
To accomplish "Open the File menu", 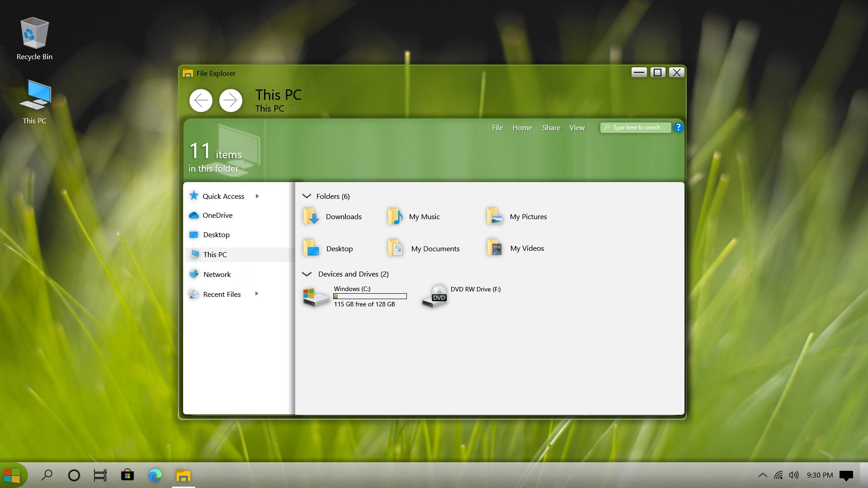I will (x=497, y=127).
